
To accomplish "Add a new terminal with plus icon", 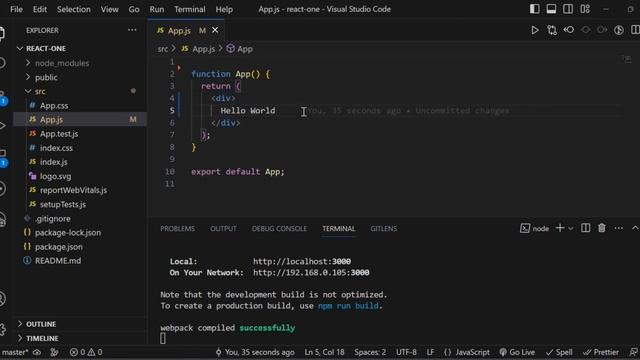I will tap(560, 228).
